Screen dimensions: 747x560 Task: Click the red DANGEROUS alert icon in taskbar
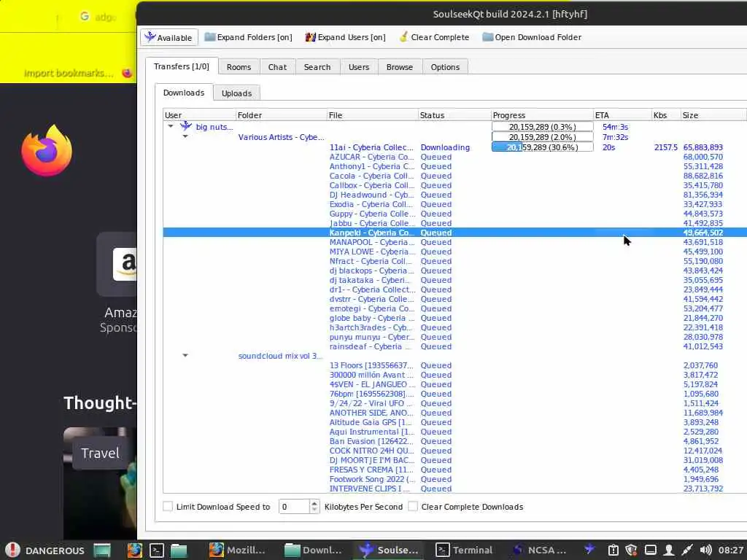click(x=12, y=550)
